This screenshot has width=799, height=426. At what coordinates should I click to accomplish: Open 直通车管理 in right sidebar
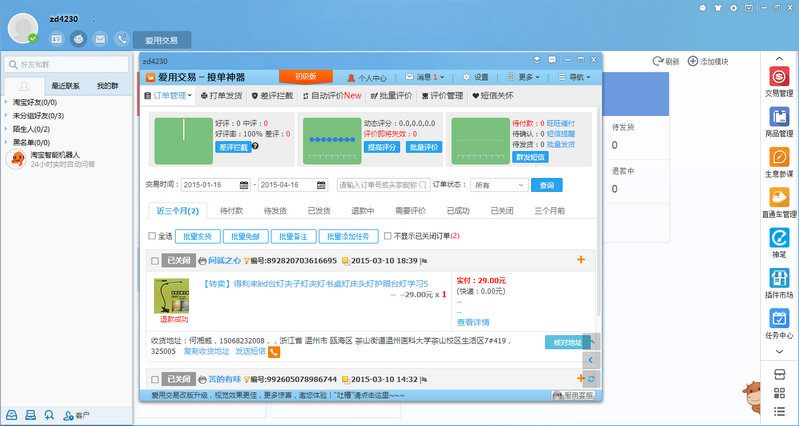pos(779,202)
